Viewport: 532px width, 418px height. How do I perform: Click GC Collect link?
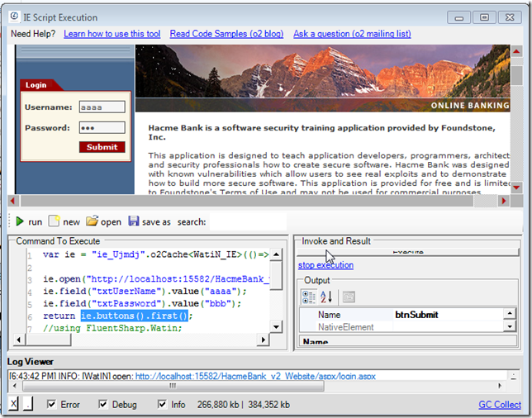500,405
